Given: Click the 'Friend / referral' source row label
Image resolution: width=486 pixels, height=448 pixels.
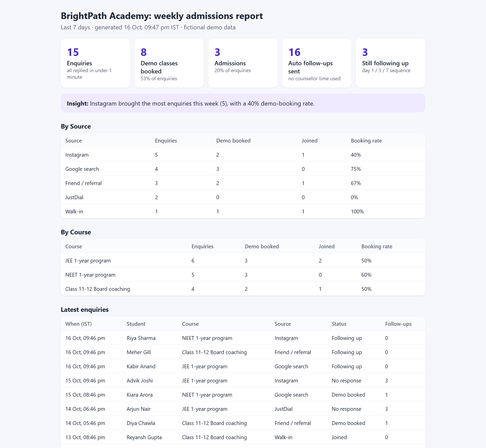Looking at the screenshot, I should point(84,183).
